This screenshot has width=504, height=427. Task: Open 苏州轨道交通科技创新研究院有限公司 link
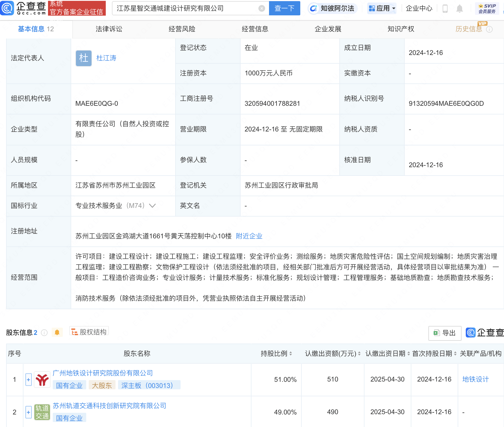tap(109, 406)
